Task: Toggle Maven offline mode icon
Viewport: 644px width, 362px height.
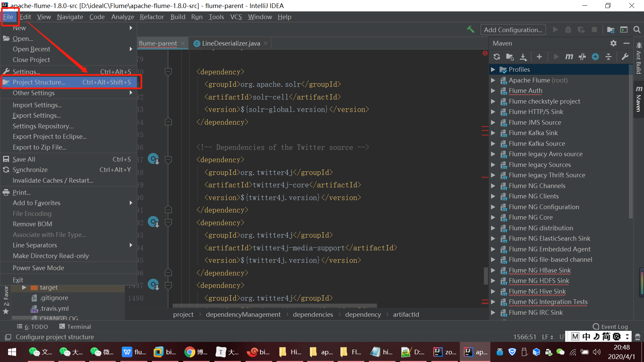Action: [x=582, y=57]
